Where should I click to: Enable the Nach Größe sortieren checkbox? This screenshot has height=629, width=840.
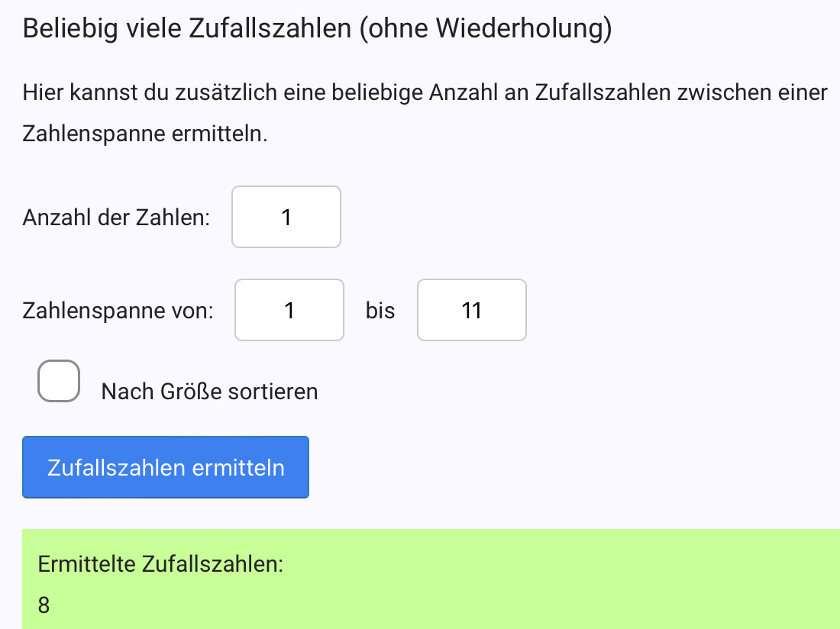point(59,381)
